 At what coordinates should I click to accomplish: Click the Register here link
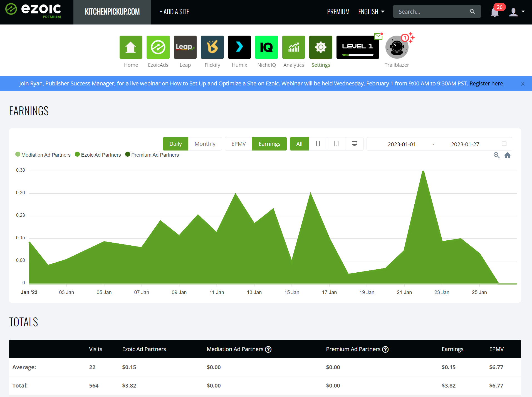click(487, 83)
